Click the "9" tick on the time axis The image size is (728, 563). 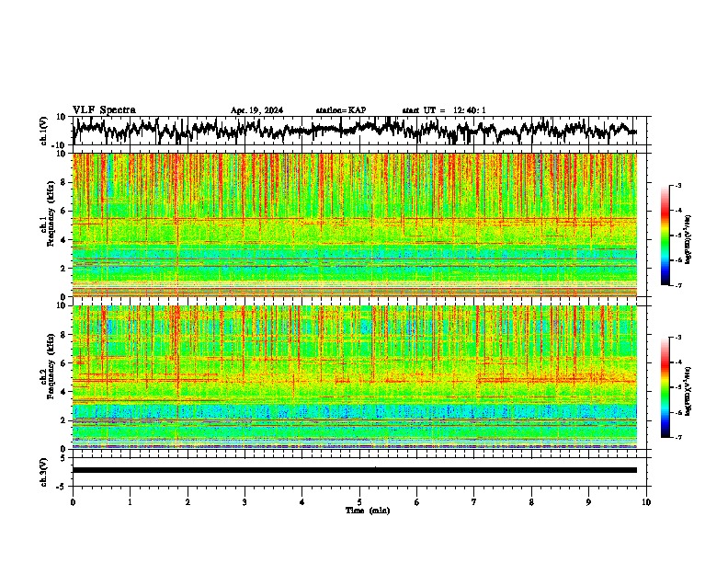point(588,502)
